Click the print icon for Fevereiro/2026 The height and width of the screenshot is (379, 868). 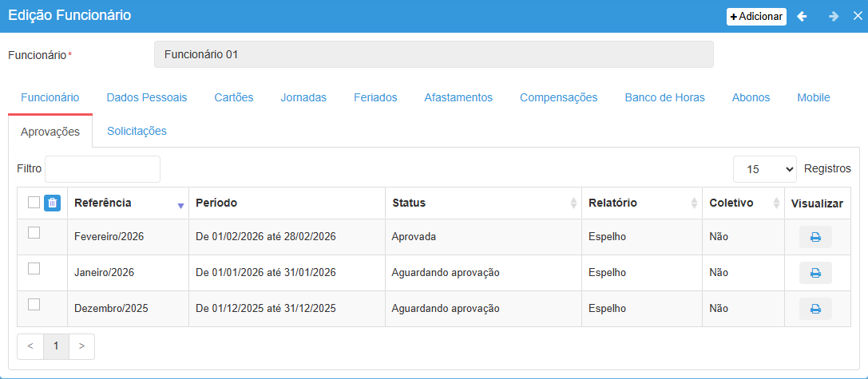click(815, 237)
